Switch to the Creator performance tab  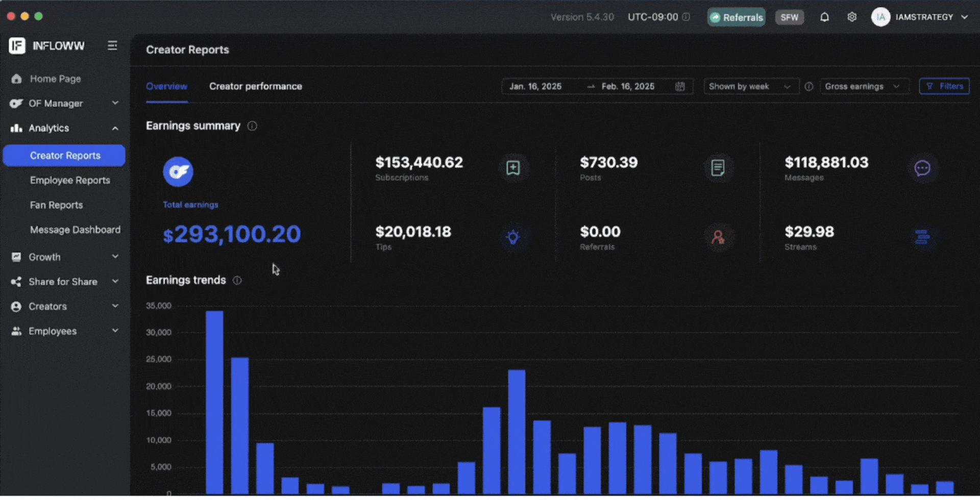point(255,87)
